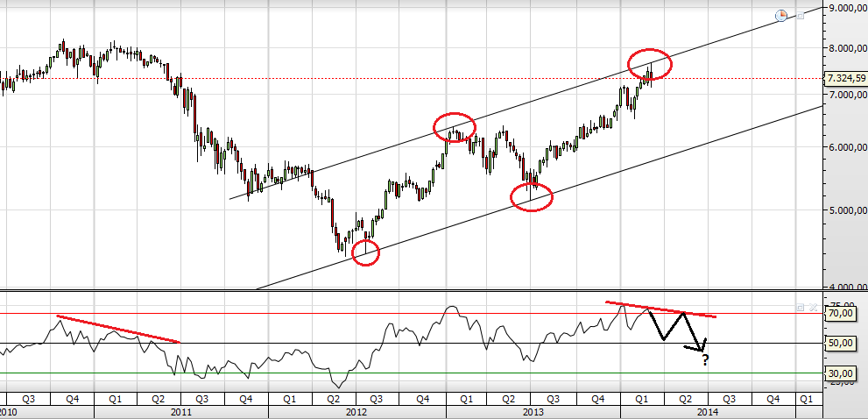Select the red circle at 2014 high
Screen dimensions: 868x419
click(650, 64)
